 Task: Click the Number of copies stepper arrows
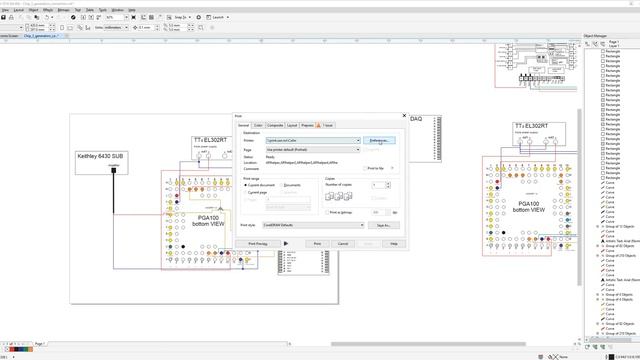point(388,185)
